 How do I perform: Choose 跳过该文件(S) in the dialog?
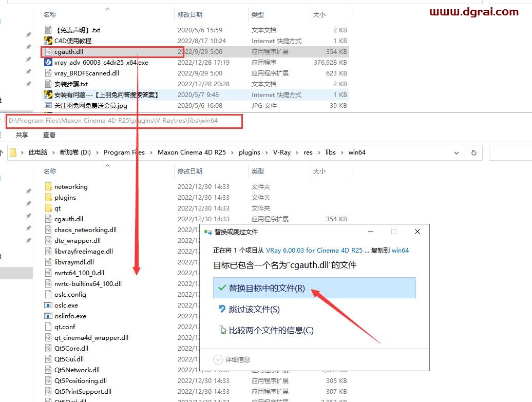254,309
